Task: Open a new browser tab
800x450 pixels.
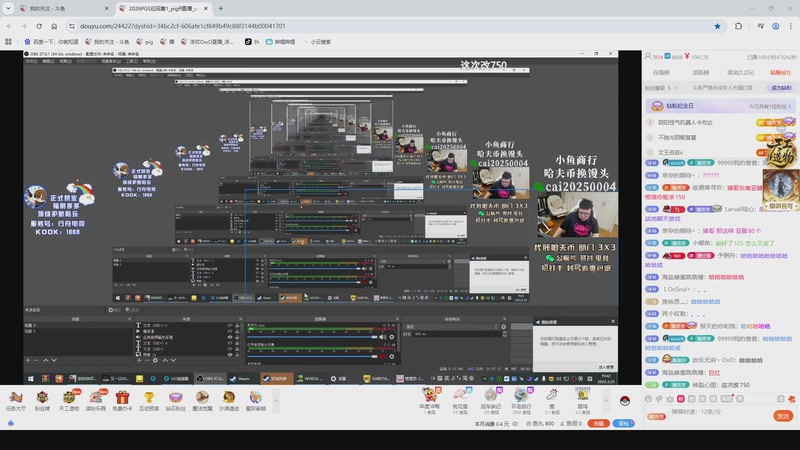Action: coord(220,8)
